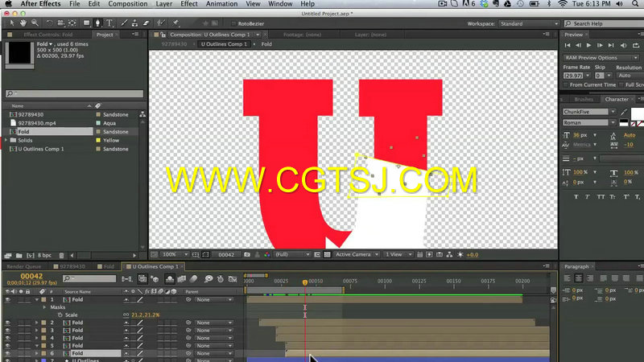
Task: Click the Graph Editor icon in timeline
Action: [233, 279]
